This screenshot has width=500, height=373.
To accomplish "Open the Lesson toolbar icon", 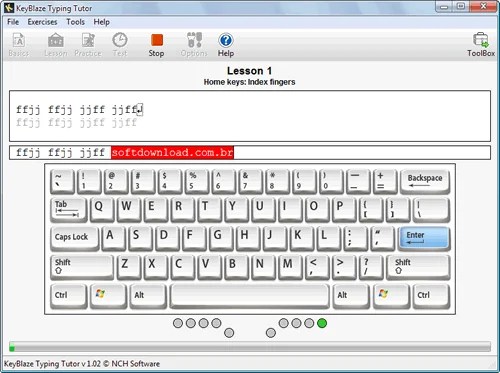I will pyautogui.click(x=56, y=45).
